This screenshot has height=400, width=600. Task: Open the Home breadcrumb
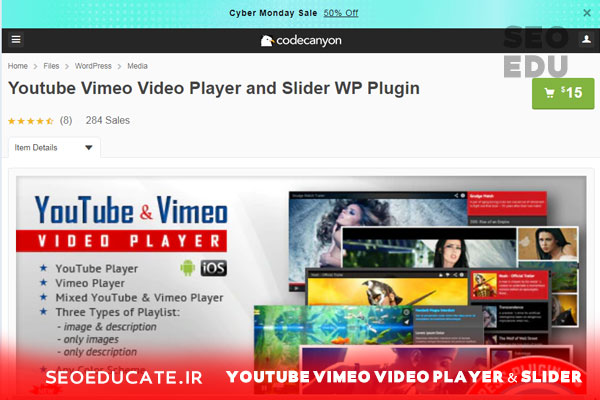[x=18, y=66]
